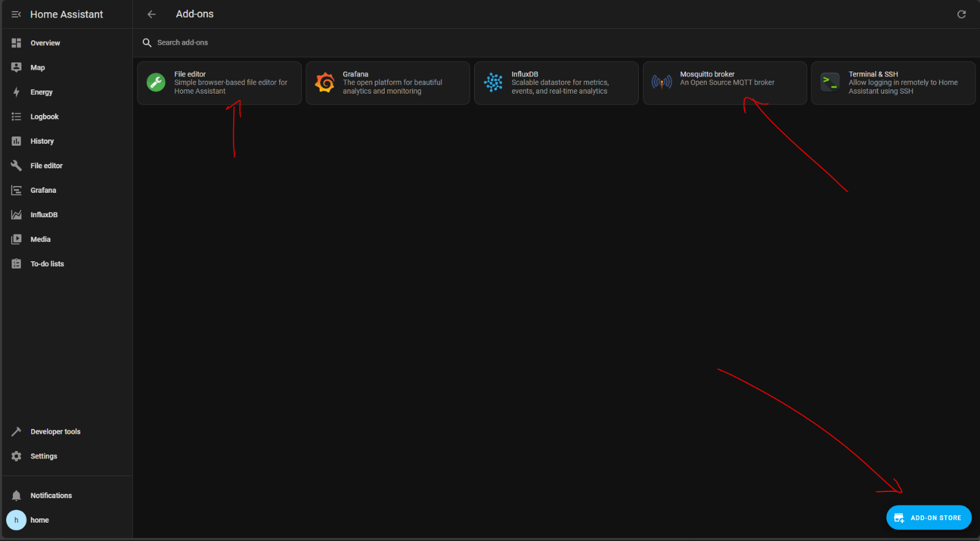Click the Settings gear icon
Image resolution: width=980 pixels, height=541 pixels.
coord(17,456)
